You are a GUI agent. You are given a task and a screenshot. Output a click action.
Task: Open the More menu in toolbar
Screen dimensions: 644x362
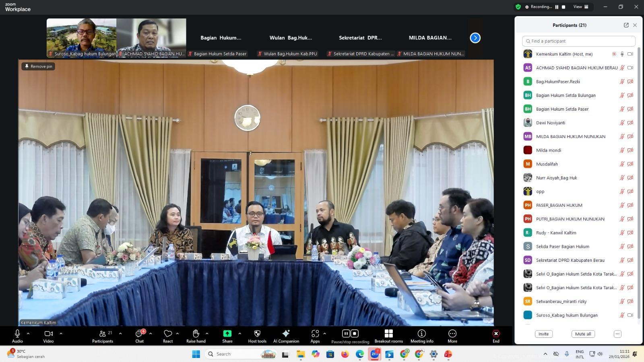point(452,334)
